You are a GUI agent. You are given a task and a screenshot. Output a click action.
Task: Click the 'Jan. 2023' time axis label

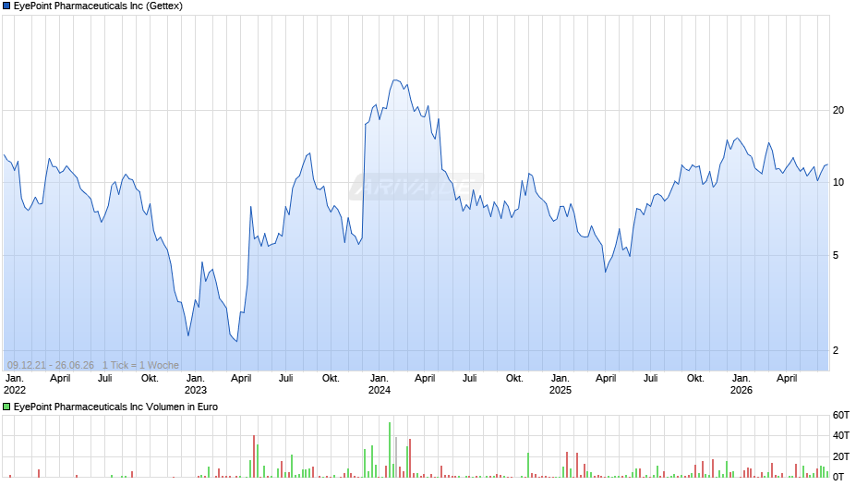coord(195,384)
